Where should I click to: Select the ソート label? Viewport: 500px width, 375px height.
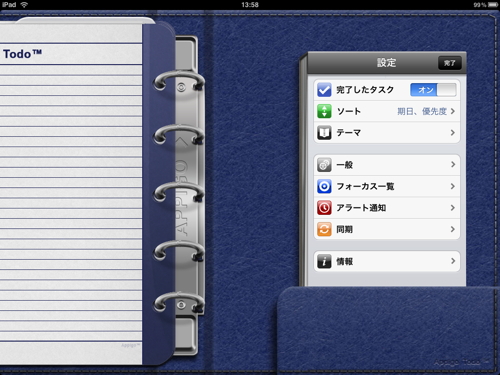point(349,111)
